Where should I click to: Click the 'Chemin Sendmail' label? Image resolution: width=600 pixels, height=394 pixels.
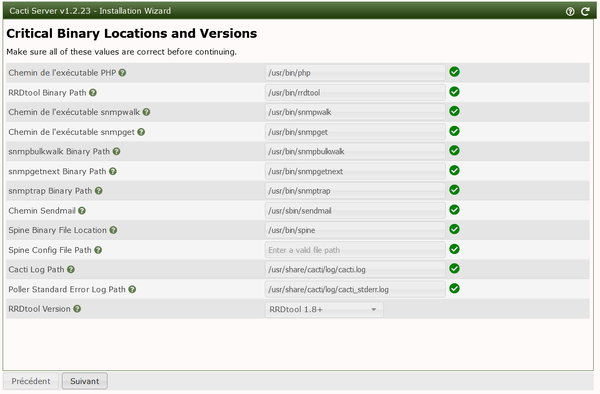click(x=42, y=211)
